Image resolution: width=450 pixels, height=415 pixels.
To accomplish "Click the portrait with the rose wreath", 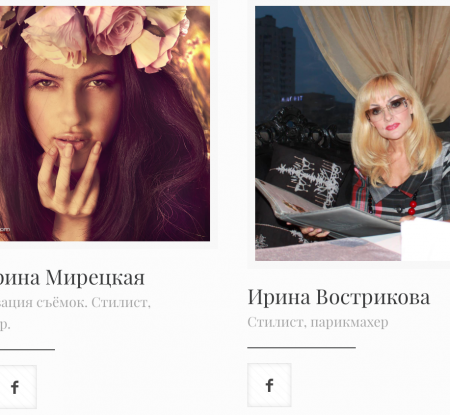I will (105, 123).
